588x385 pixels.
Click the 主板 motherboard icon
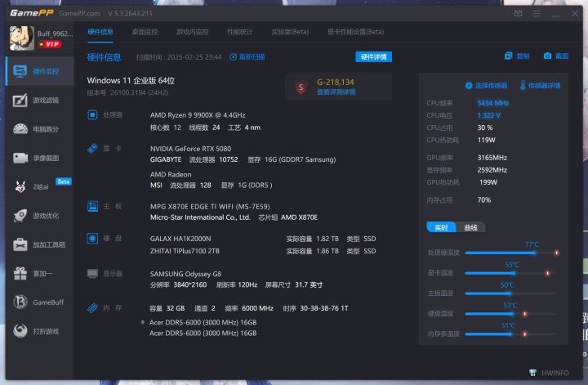pos(92,206)
